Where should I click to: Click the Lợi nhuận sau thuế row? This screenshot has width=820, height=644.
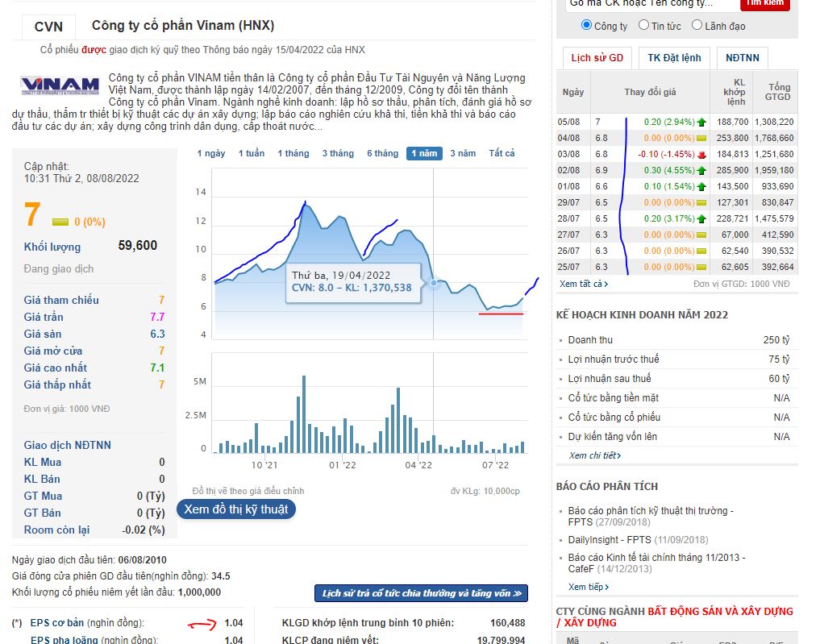click(x=678, y=379)
